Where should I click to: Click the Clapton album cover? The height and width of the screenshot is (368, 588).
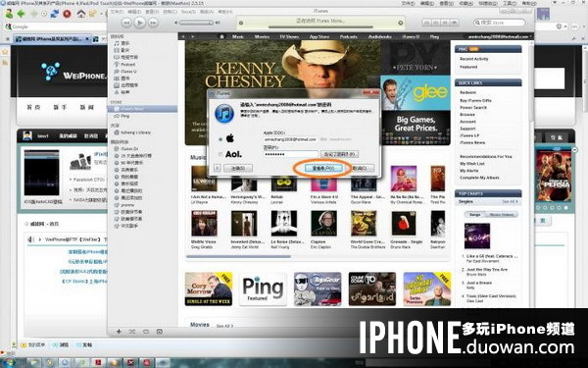click(x=324, y=224)
